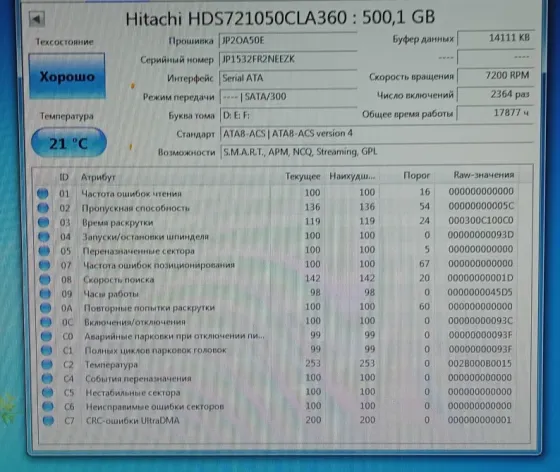Select the Переназначенные сектора attribute text

(x=139, y=251)
